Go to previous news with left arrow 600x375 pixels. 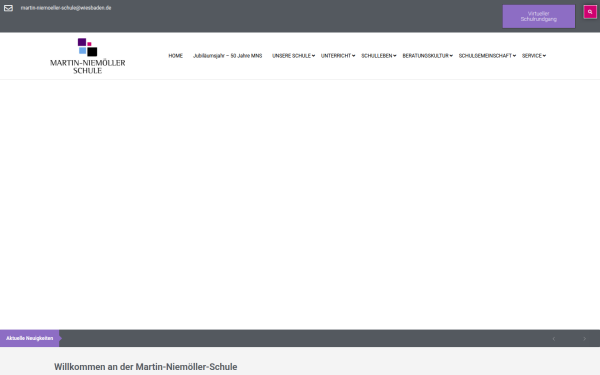point(554,339)
